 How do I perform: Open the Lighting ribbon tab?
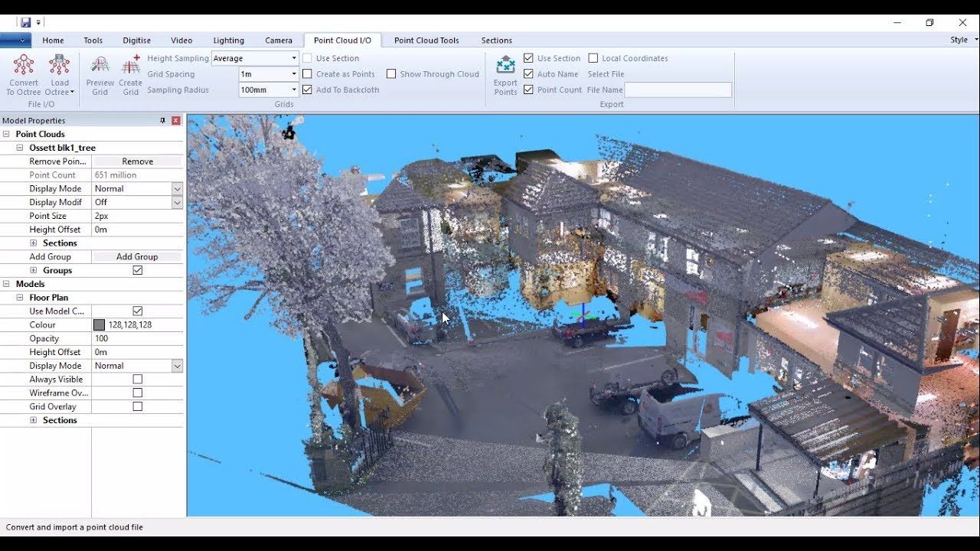[228, 40]
